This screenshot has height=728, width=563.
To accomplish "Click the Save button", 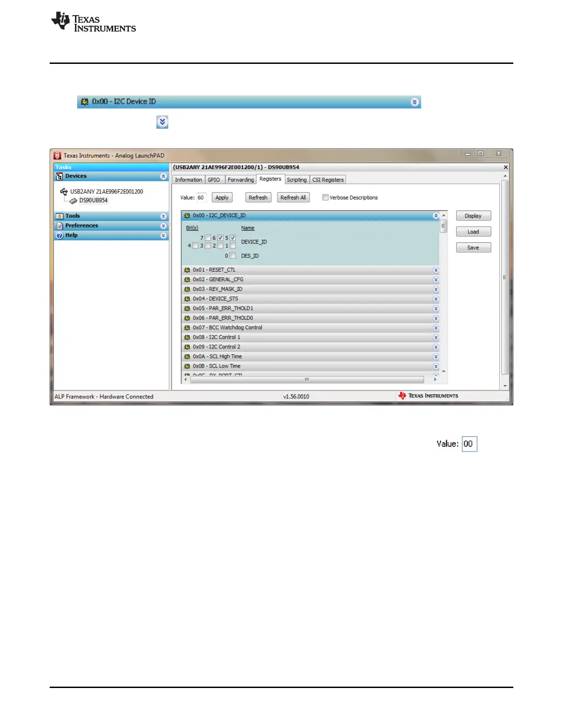I will (473, 247).
